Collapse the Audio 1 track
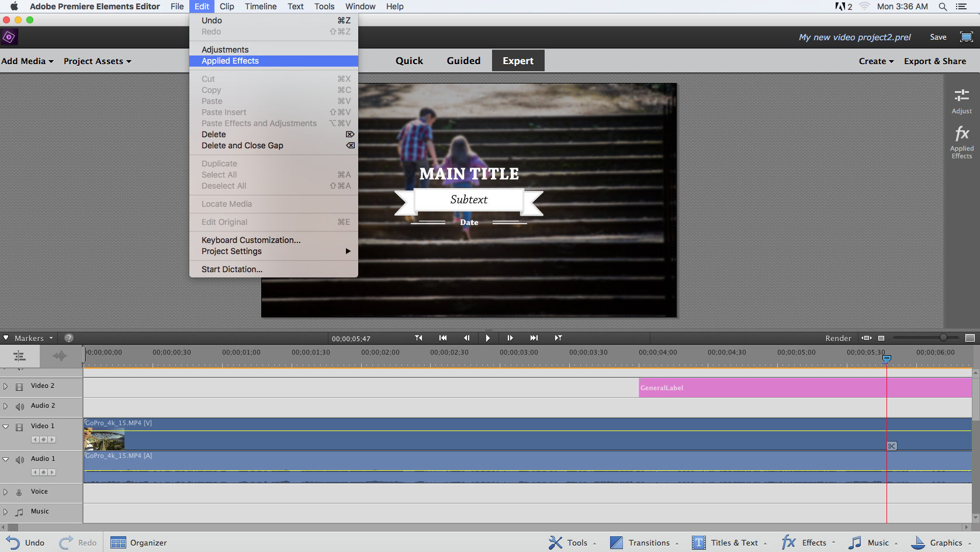This screenshot has height=552, width=980. coord(6,459)
